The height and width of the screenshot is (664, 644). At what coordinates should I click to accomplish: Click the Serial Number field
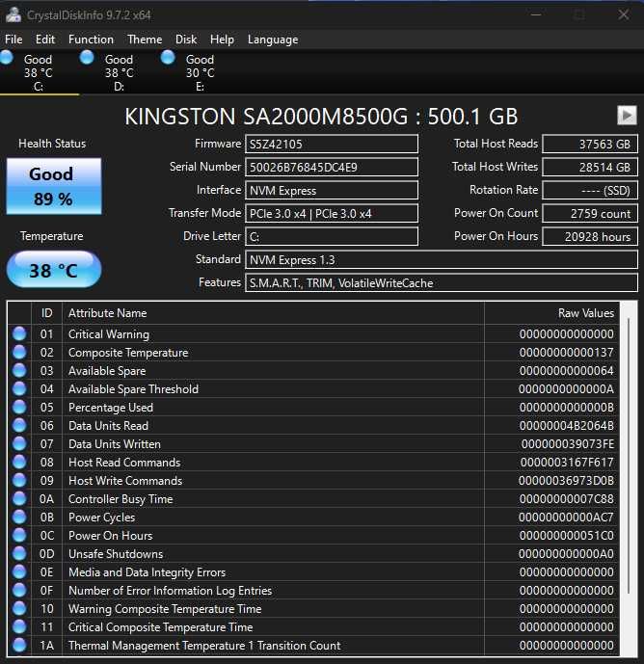[x=332, y=167]
